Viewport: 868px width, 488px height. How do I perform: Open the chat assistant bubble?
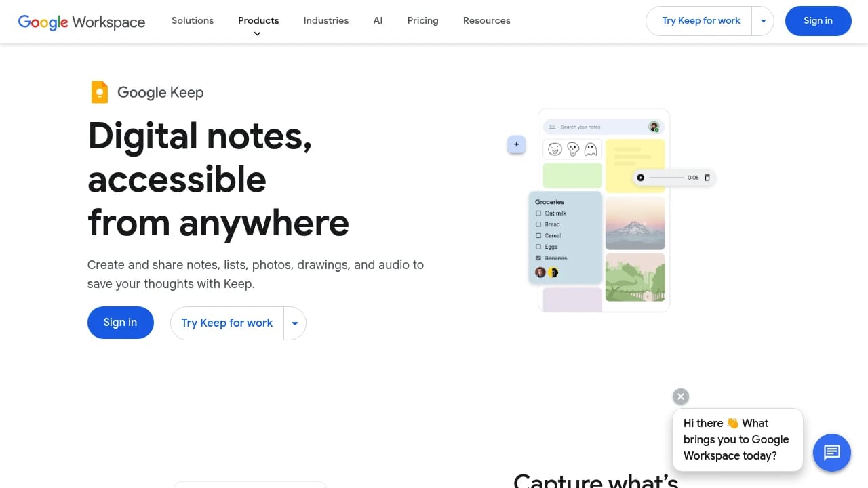831,453
